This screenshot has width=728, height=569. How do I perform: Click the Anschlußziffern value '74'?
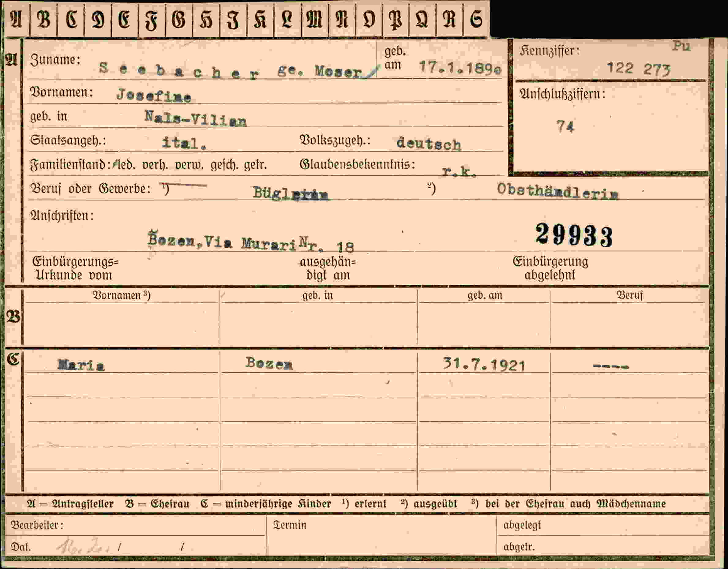(x=565, y=126)
